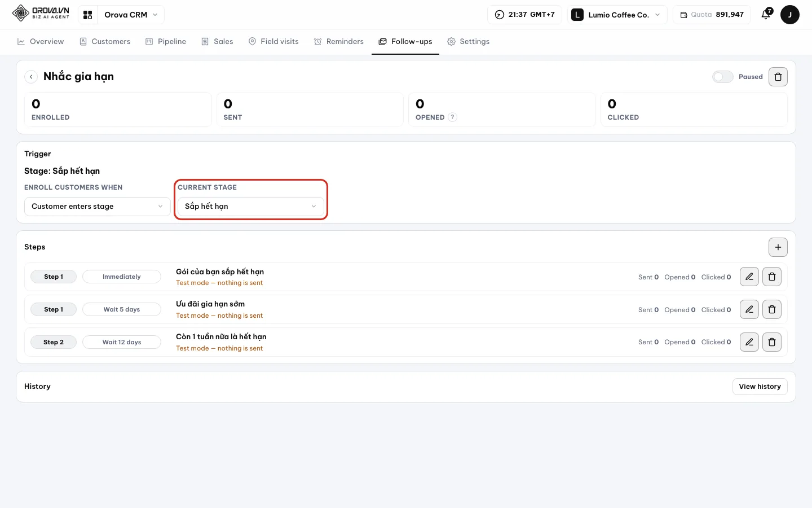Click the "Wait 5 days" delay pill

pyautogui.click(x=122, y=309)
